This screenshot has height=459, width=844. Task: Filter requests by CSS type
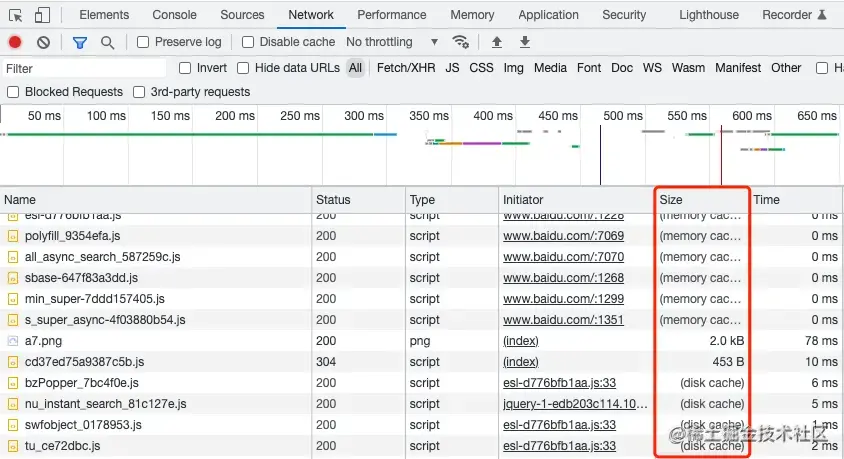(481, 68)
